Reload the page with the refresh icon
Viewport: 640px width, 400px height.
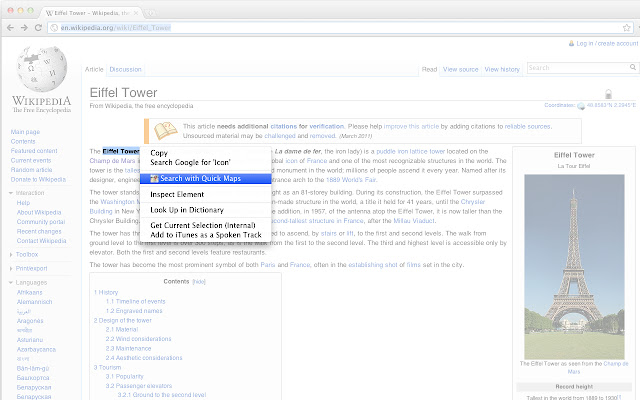click(x=39, y=26)
